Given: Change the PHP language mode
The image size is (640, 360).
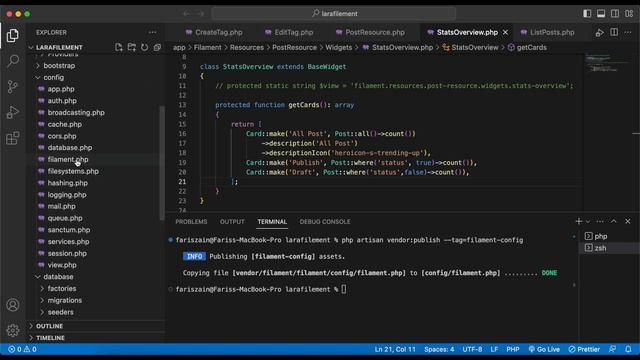Looking at the screenshot, I should [x=513, y=349].
